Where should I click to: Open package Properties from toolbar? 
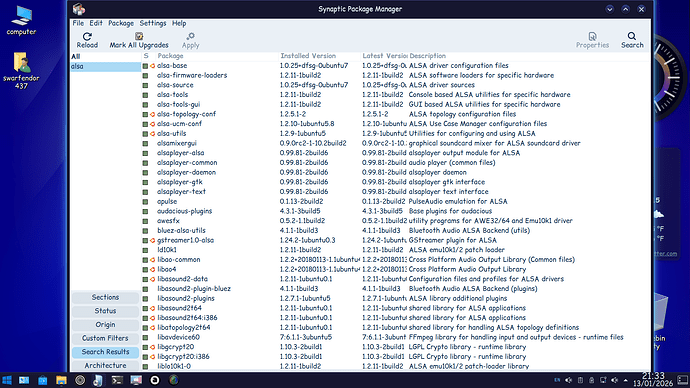click(x=592, y=40)
